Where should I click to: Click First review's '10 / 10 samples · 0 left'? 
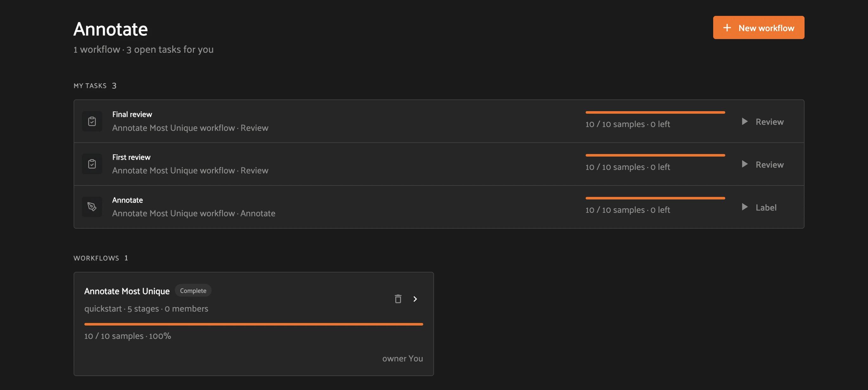coord(628,167)
